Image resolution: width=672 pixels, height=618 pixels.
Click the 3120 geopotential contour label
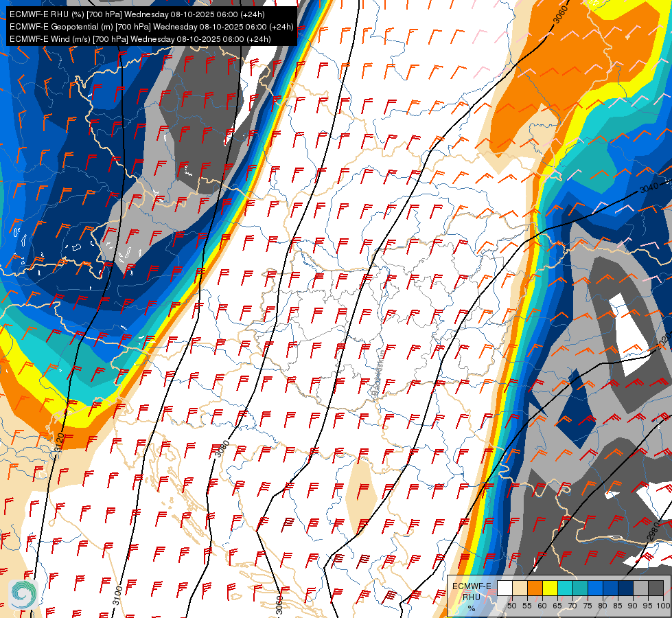(x=60, y=442)
